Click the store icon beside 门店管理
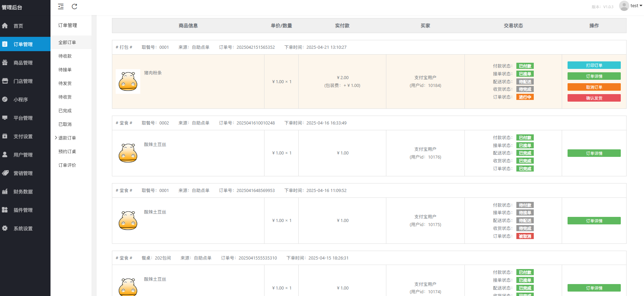 coord(5,81)
